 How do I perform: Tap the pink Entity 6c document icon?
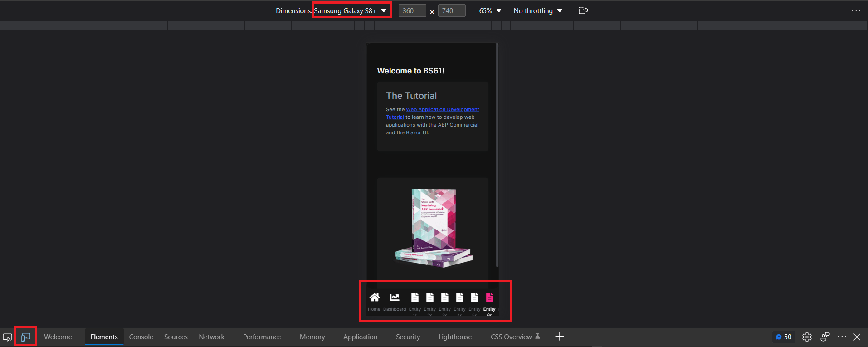coord(489,298)
